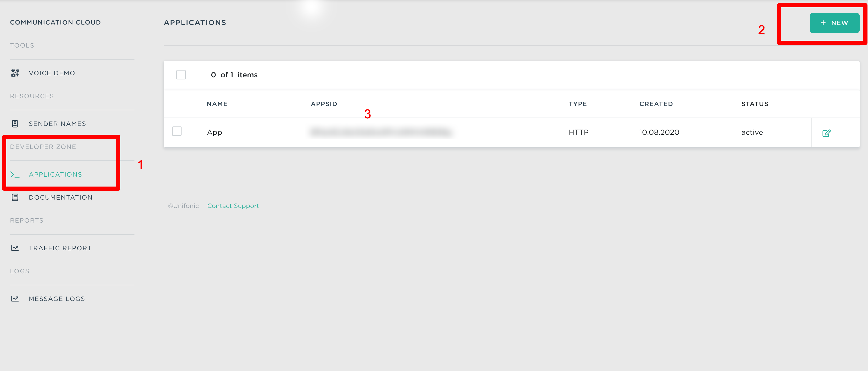Click the Voice Demo sidebar icon
868x371 pixels.
tap(15, 73)
